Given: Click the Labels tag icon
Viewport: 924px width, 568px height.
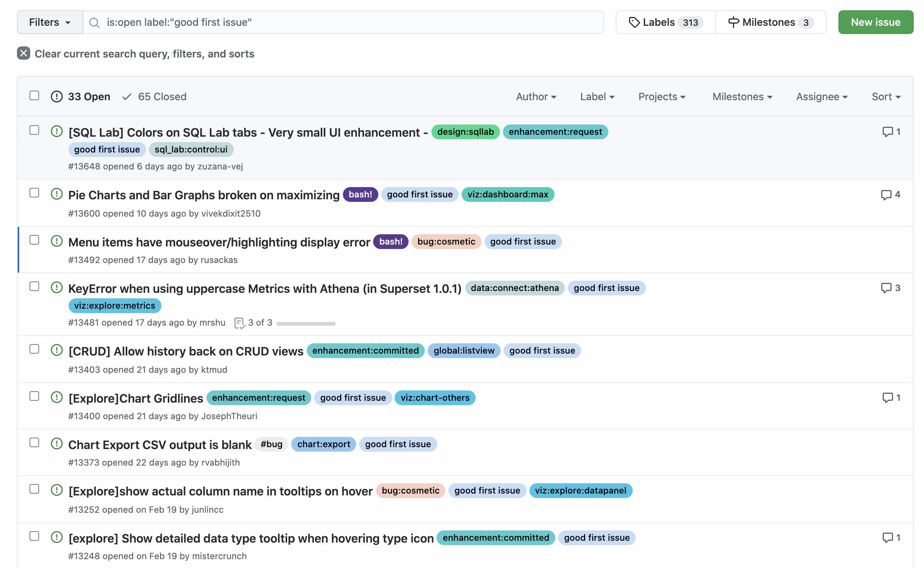Looking at the screenshot, I should [x=634, y=22].
